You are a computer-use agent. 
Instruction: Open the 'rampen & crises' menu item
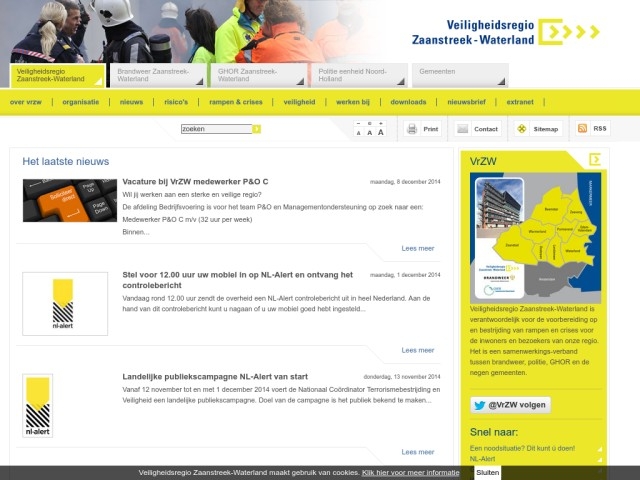[235, 102]
